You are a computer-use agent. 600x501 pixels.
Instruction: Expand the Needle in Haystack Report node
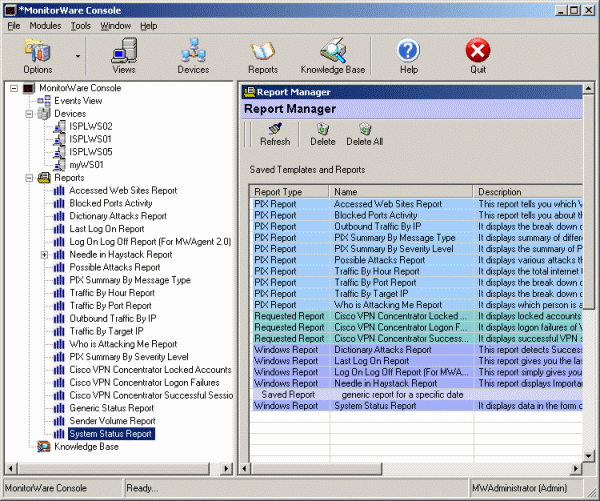[x=44, y=255]
